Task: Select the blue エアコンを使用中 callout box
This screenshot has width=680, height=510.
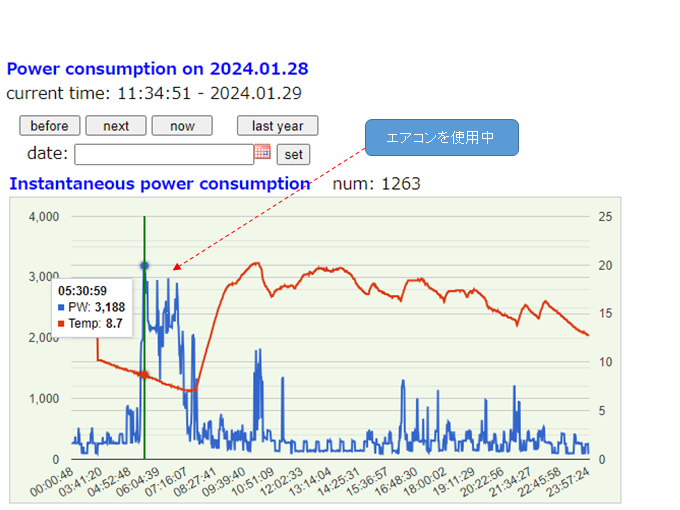Action: click(441, 138)
